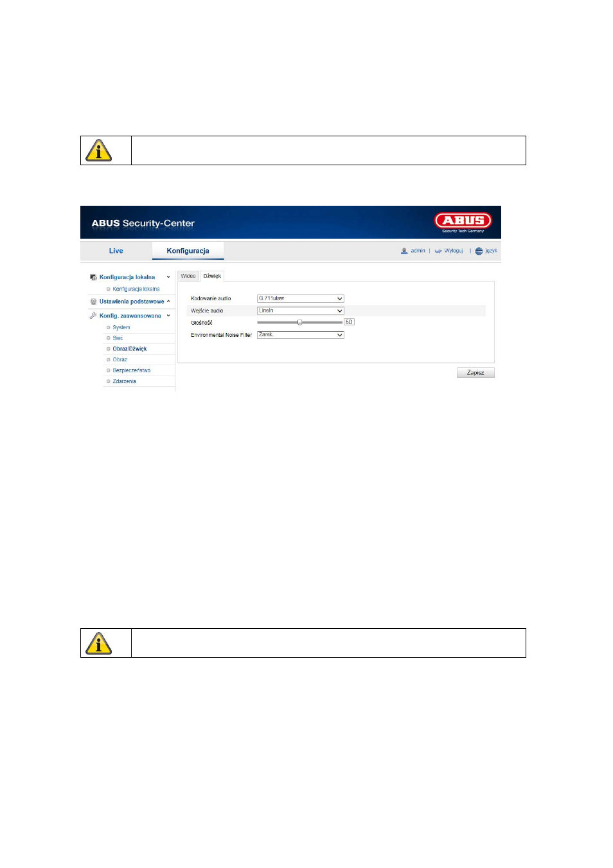Viewport: 613px width, 868px height.
Task: Open the Wejście audio dropdown
Action: (301, 311)
